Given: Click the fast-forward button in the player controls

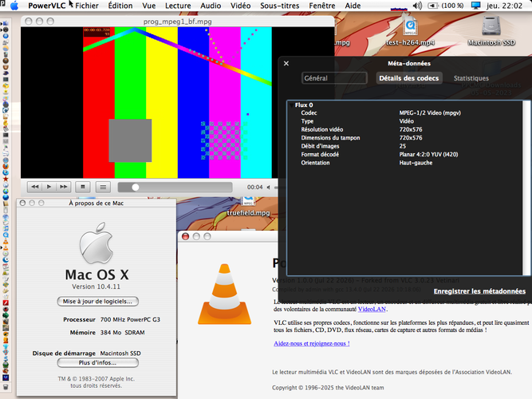Looking at the screenshot, I should pyautogui.click(x=64, y=187).
